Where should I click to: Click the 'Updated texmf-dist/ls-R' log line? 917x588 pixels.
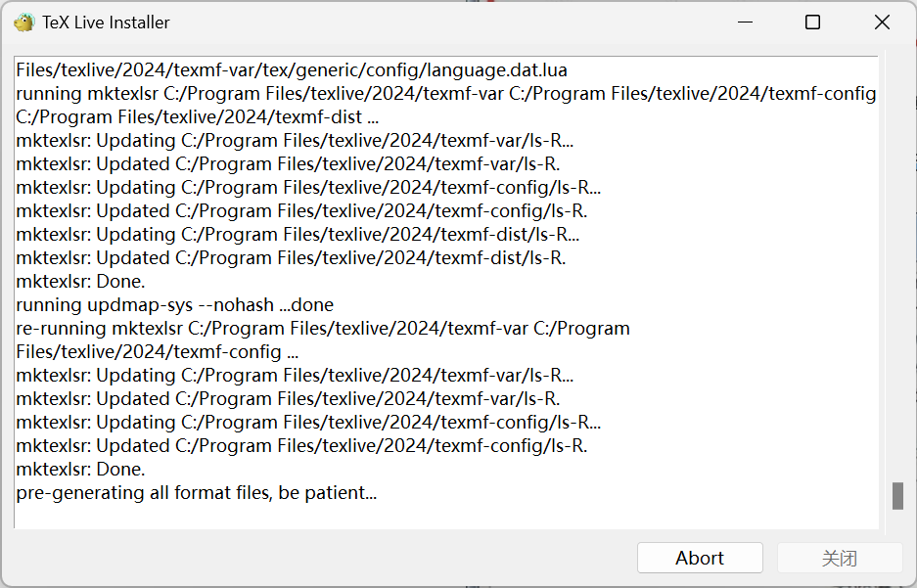tap(291, 258)
